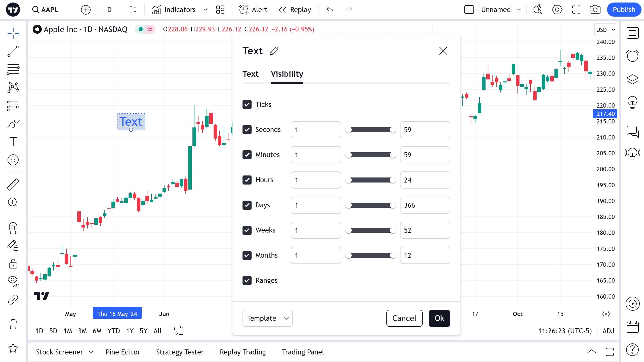Toggle the Hours visibility checkbox
The image size is (644, 362).
247,180
